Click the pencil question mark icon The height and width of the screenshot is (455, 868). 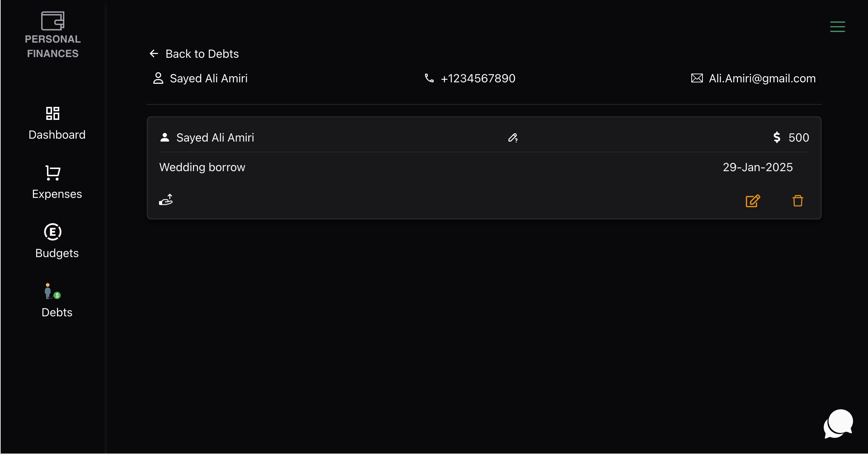pos(513,138)
